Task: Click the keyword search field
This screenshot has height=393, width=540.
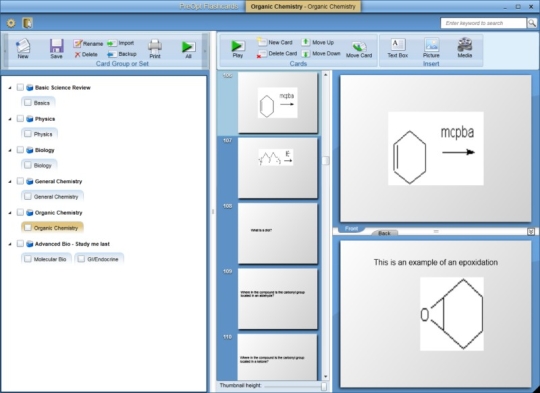Action: (483, 23)
